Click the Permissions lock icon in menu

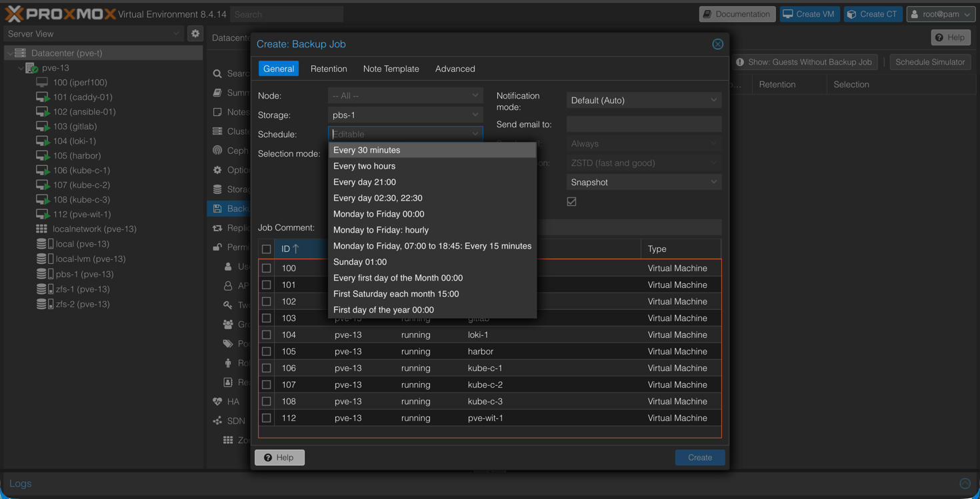[x=217, y=247]
